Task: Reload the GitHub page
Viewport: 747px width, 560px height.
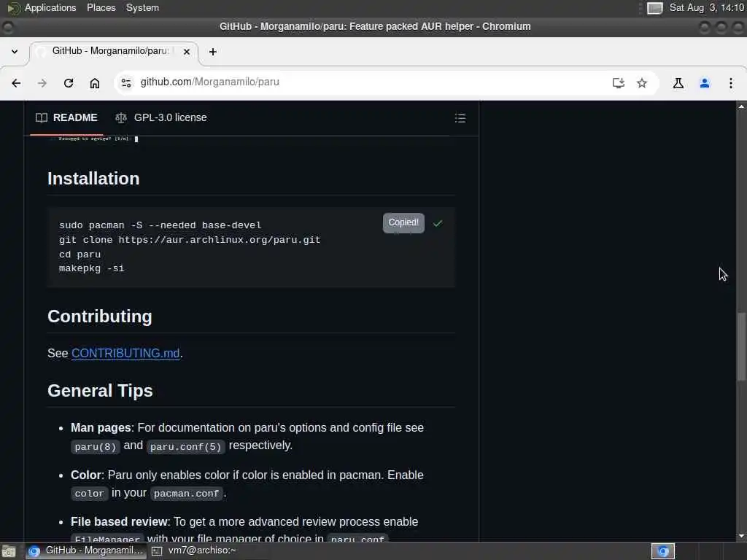Action: point(69,83)
